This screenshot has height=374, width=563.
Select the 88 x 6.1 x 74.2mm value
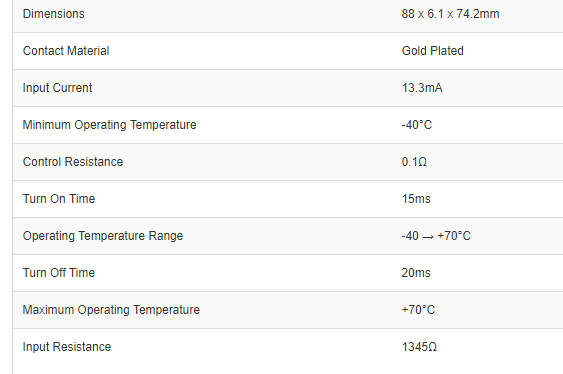pos(451,14)
